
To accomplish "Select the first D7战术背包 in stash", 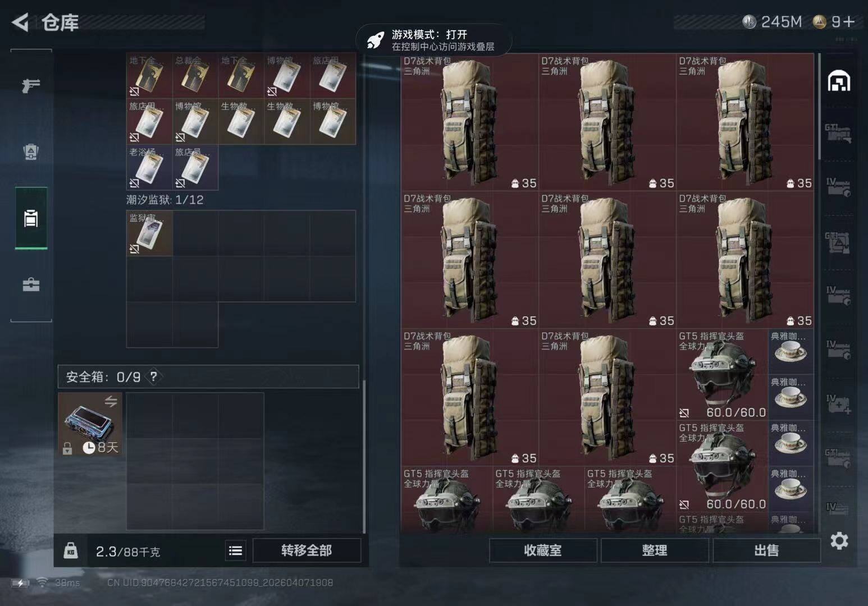I will coord(469,122).
